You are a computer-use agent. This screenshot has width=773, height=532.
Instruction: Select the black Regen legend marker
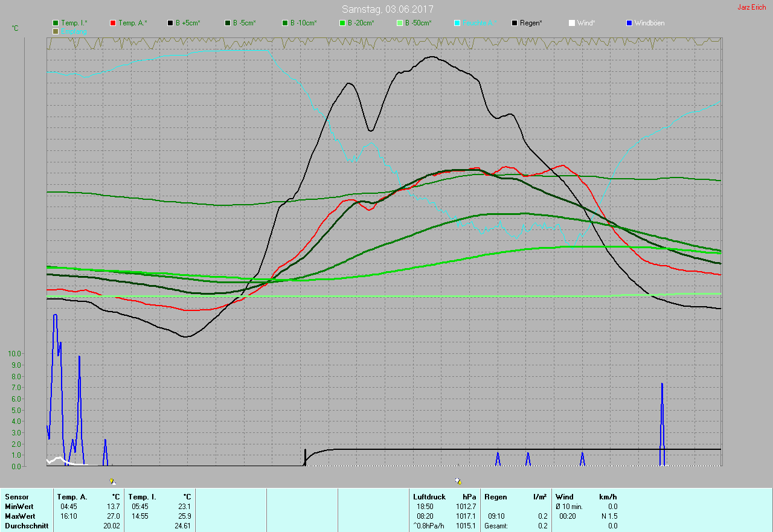pos(515,23)
